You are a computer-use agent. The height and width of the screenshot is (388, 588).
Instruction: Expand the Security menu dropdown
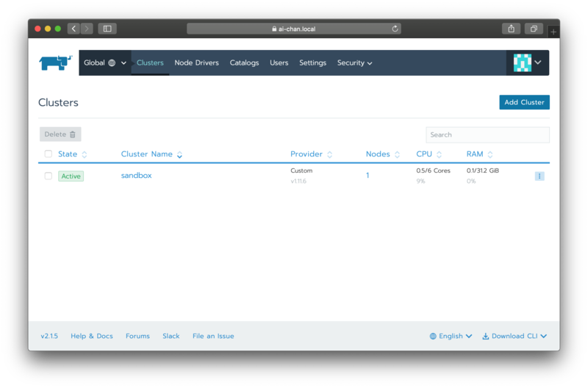(x=354, y=63)
